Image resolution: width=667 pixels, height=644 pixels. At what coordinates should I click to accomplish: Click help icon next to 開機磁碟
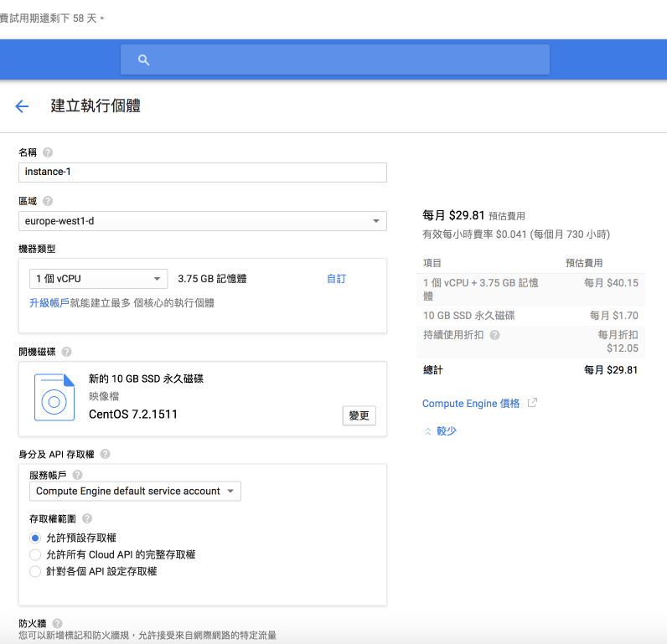(x=66, y=352)
